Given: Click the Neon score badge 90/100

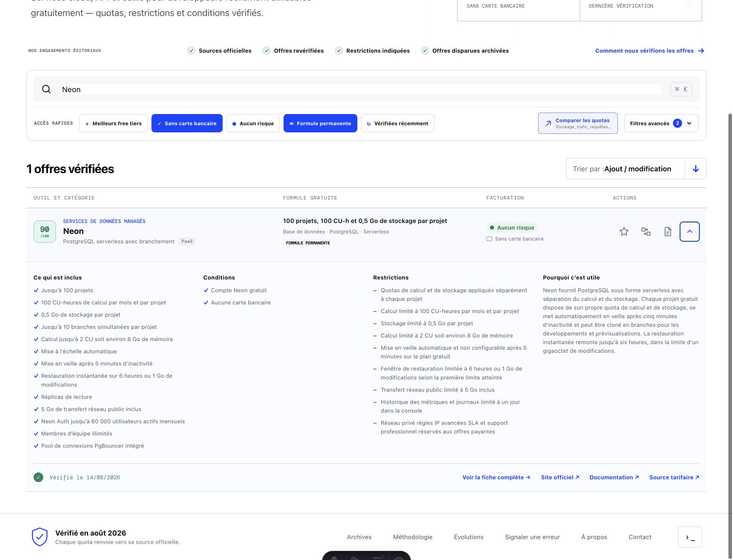Looking at the screenshot, I should (45, 232).
